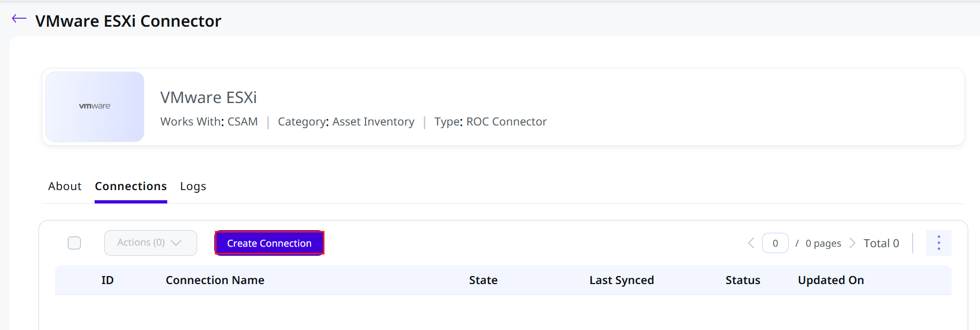
Task: Click the Create Connection button
Action: tap(269, 243)
